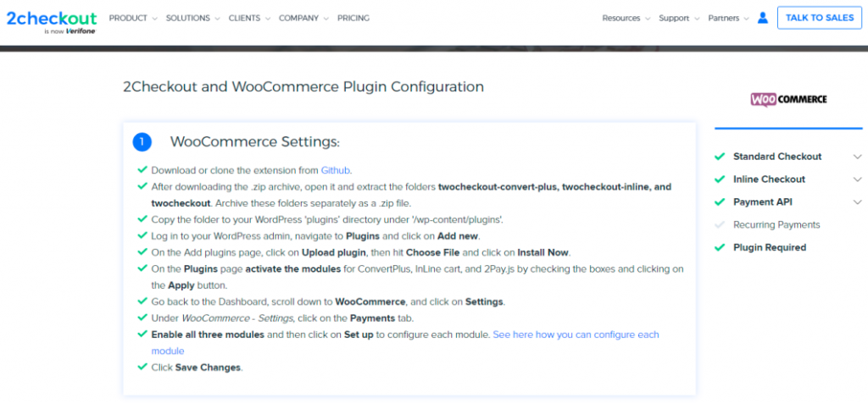Open the PRODUCT dropdown menu
The image size is (868, 403).
[x=133, y=18]
